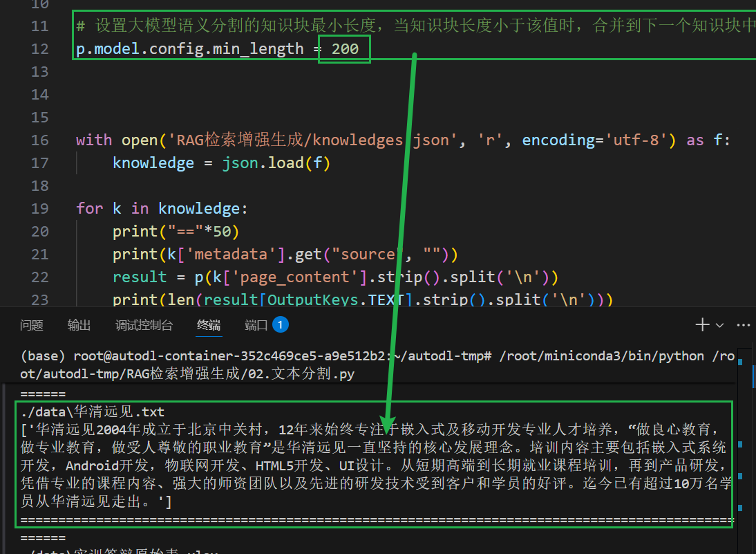Screen dimensions: 756x554
Task: Open a new terminal with the plus icon
Action: click(x=702, y=325)
